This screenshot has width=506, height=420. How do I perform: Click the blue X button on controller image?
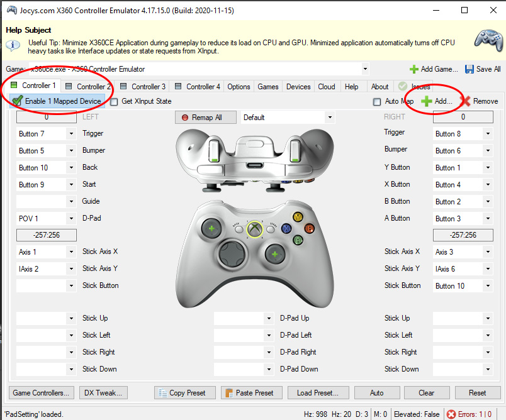286,228
